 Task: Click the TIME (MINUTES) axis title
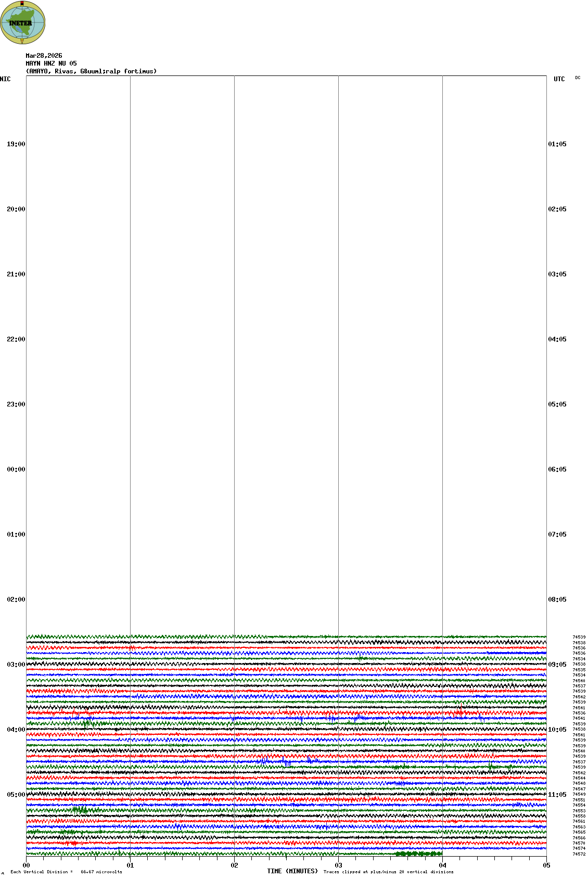[x=292, y=871]
